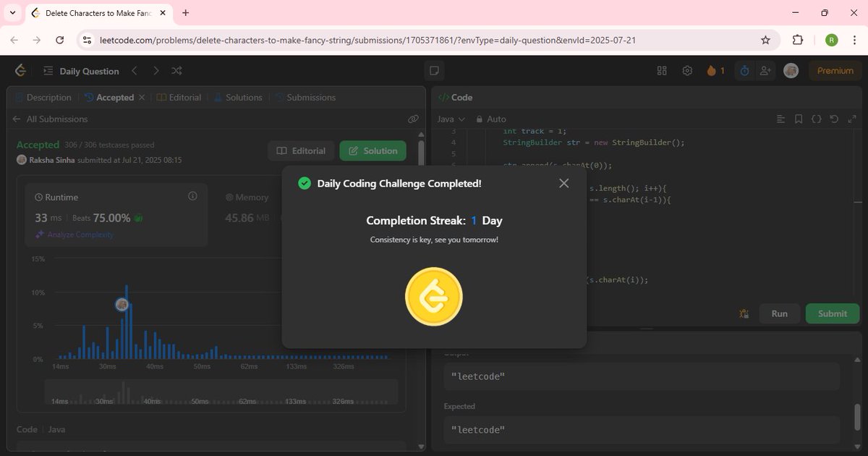Switch to the Solutions tab
The width and height of the screenshot is (868, 456).
(x=237, y=98)
